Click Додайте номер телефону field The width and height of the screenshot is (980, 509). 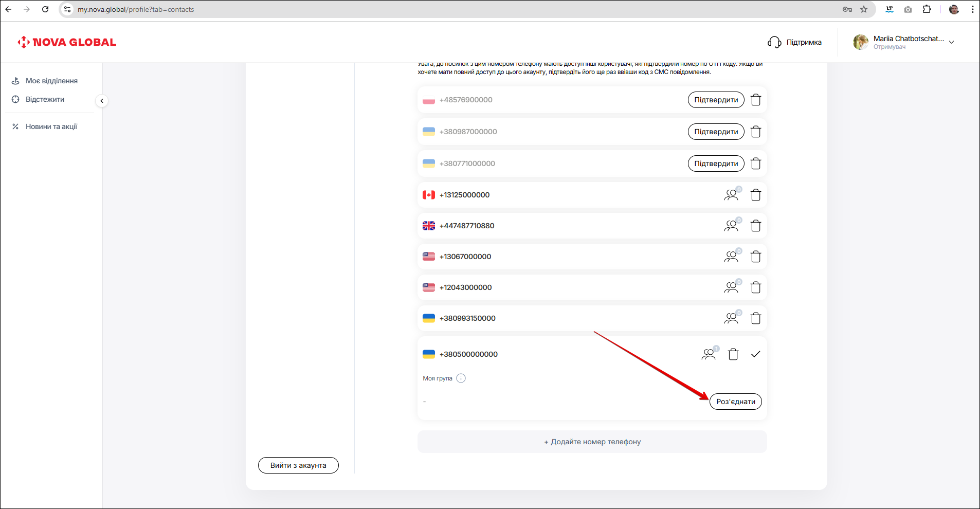click(x=592, y=442)
